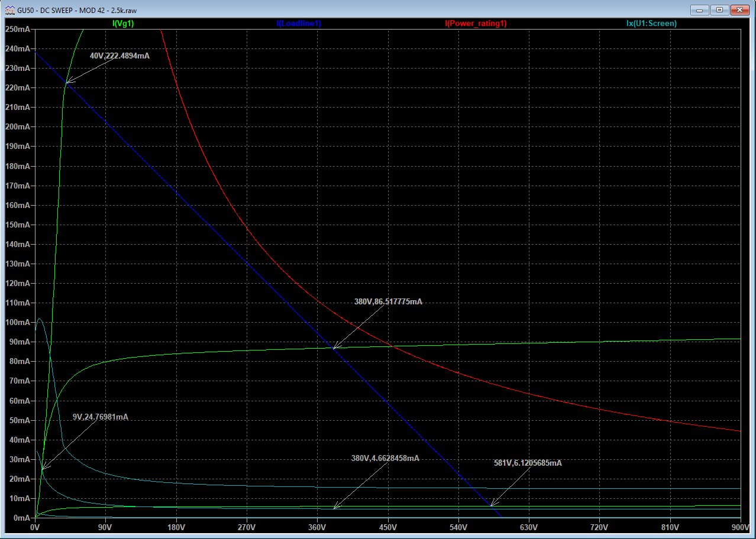The image size is (756, 539).
Task: Click the 90V horizontal axis label
Action: tap(105, 527)
